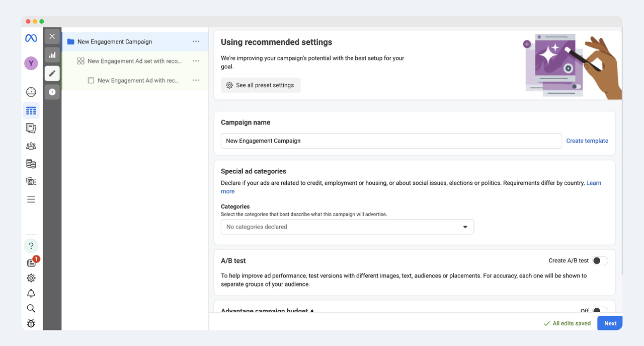Click the Create template link
Screen dimensions: 644x346
587,141
